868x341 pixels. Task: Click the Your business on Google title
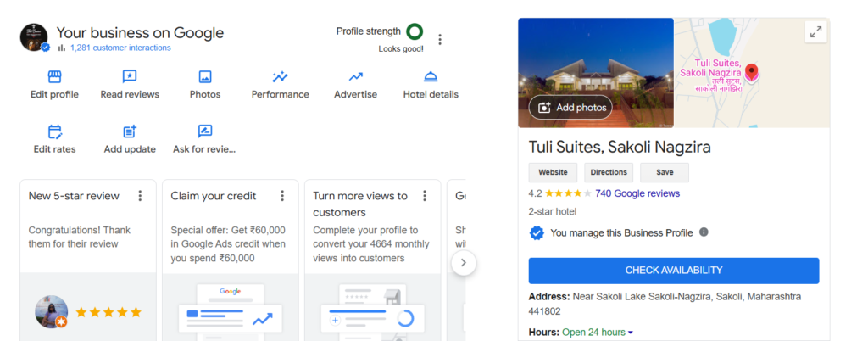[140, 33]
